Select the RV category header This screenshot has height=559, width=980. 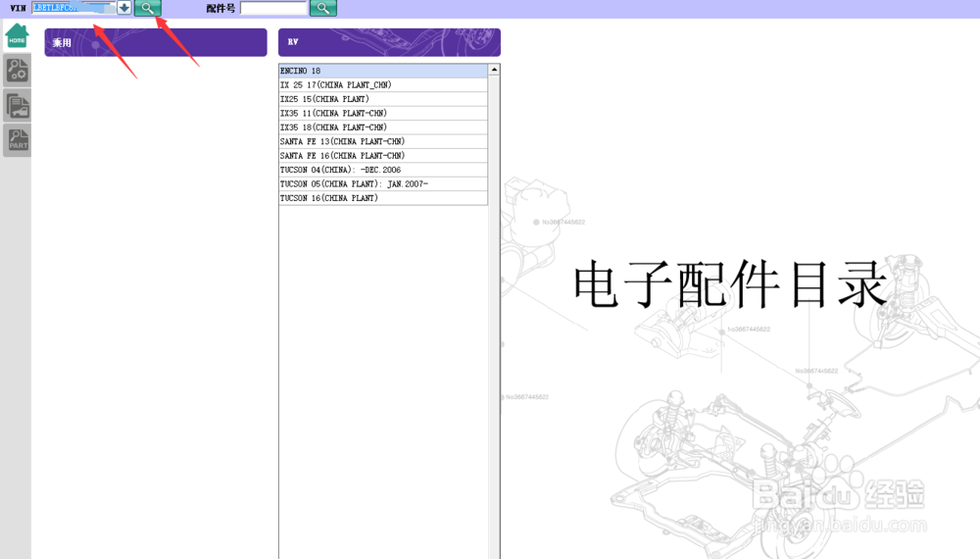389,42
